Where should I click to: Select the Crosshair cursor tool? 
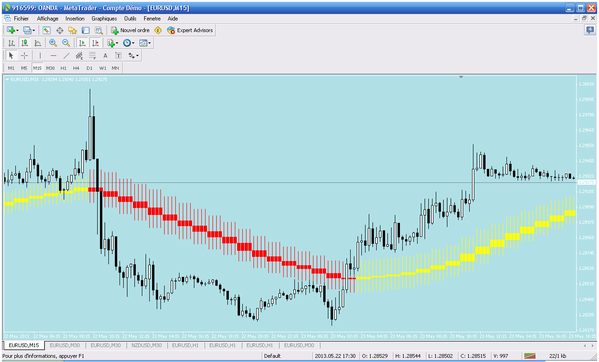coord(24,56)
